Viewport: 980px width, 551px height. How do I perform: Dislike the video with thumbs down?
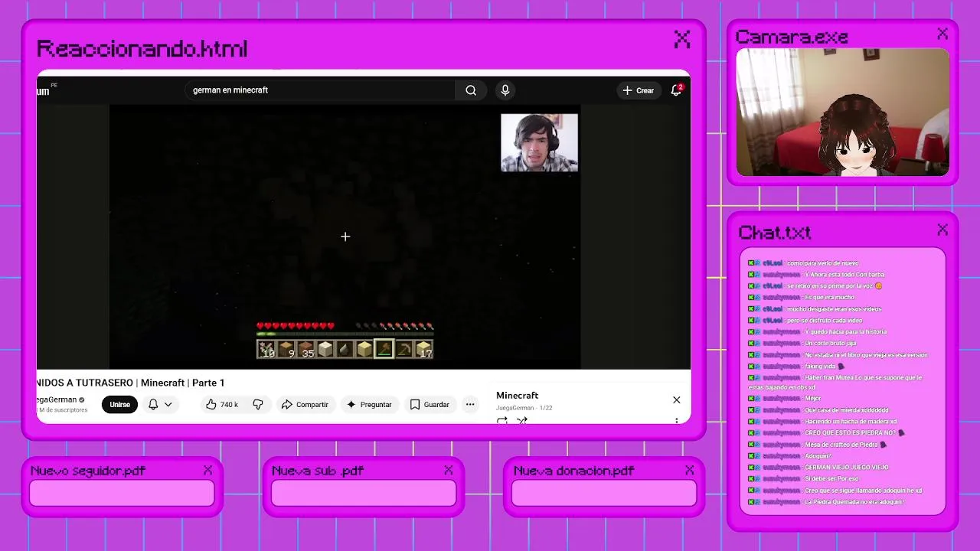click(258, 404)
